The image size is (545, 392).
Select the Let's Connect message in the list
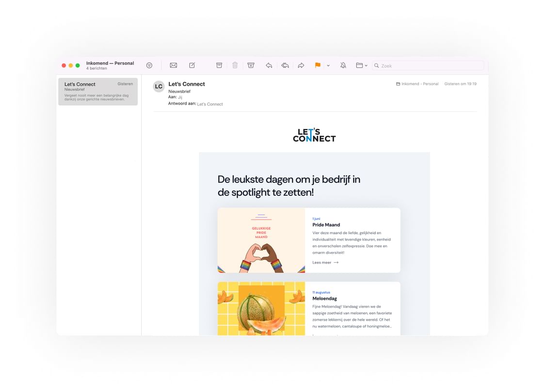tap(98, 92)
